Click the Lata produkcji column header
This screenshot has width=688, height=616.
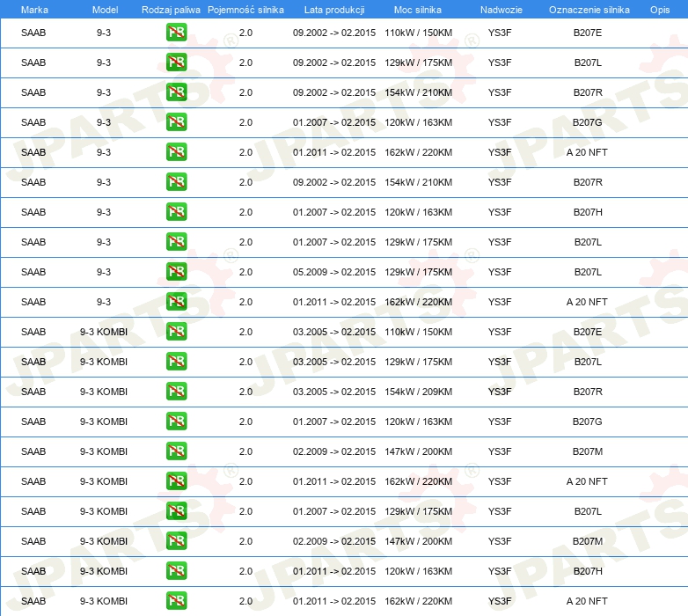[x=334, y=10]
